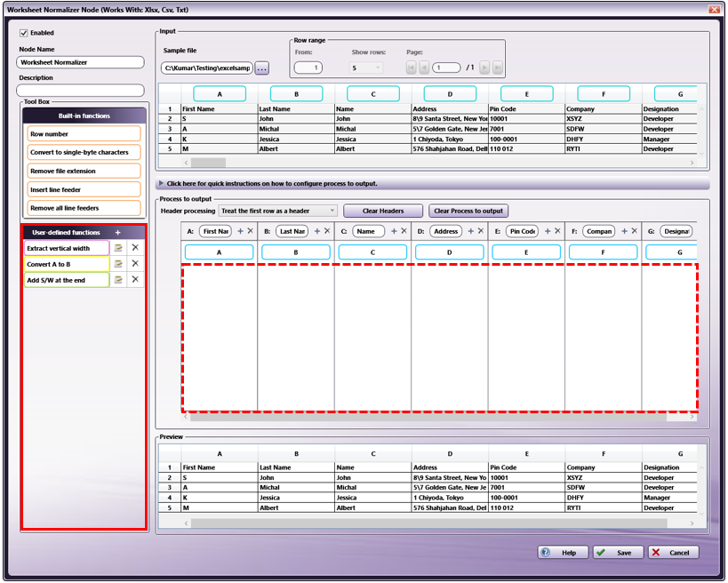Add a column after output column A
The height and width of the screenshot is (583, 728).
241,231
